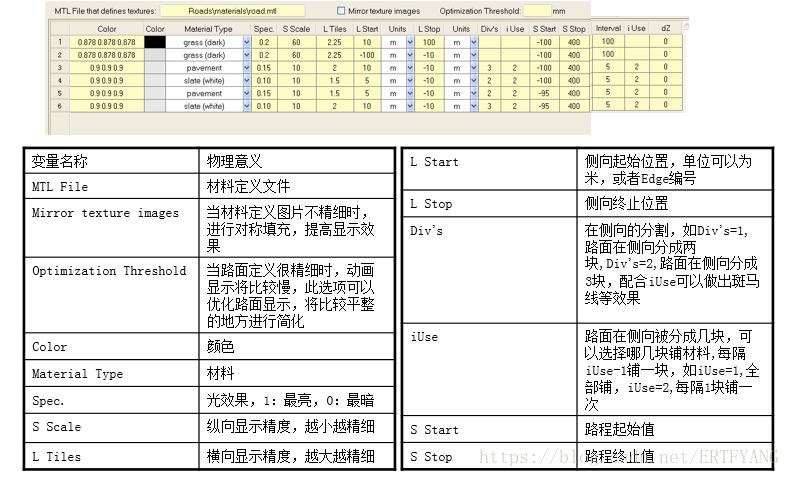
Task: Click the 'L Tiles' cell in variable table
Action: 112,456
